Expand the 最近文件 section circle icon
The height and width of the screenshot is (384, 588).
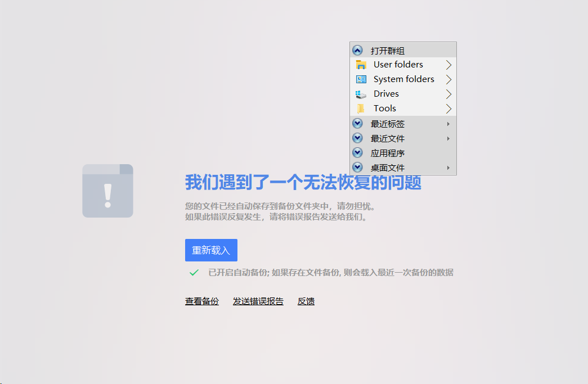[357, 138]
